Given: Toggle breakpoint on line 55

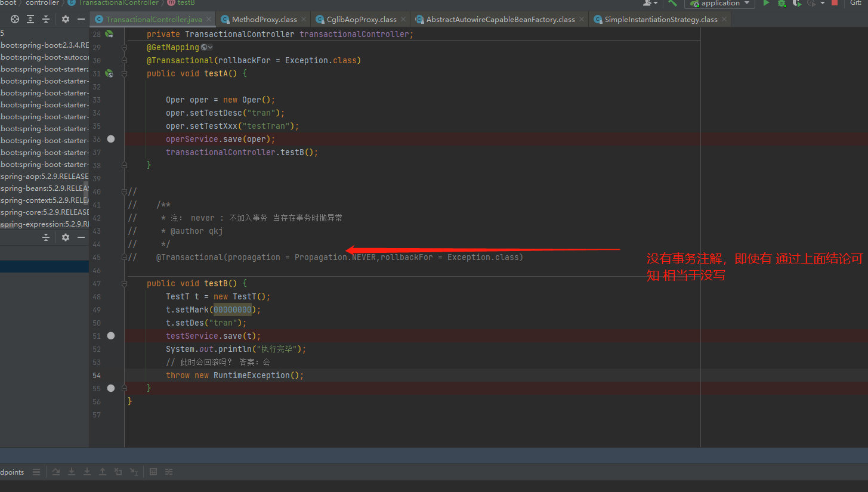Looking at the screenshot, I should (x=110, y=388).
